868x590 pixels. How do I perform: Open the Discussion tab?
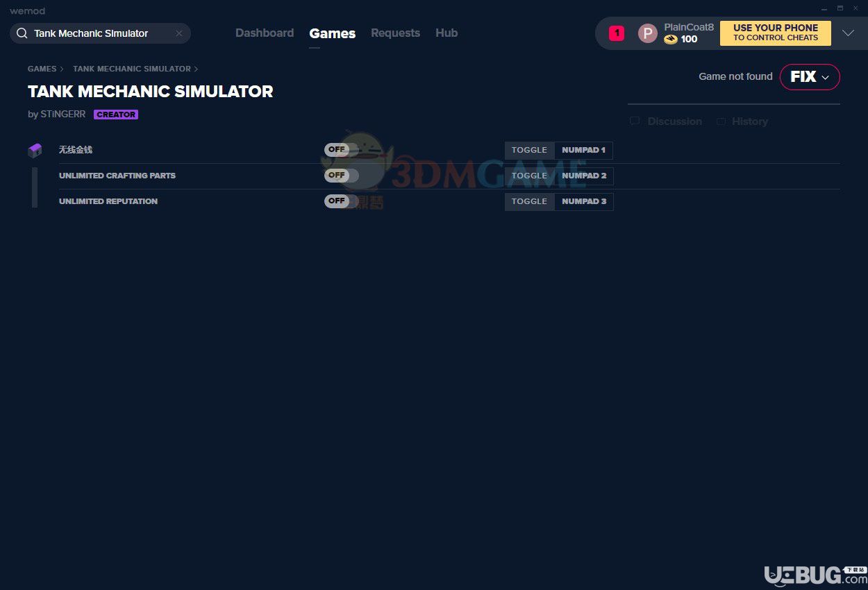pyautogui.click(x=666, y=121)
